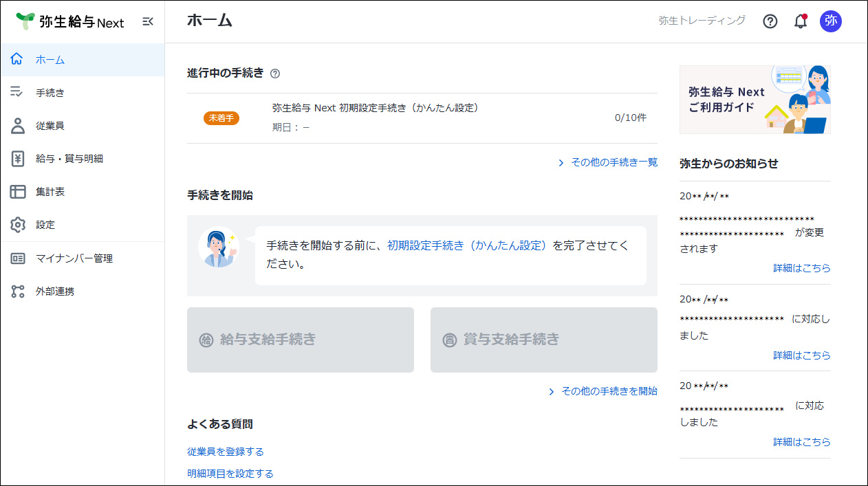Open the 従業員を登録する FAQ link

point(226,452)
